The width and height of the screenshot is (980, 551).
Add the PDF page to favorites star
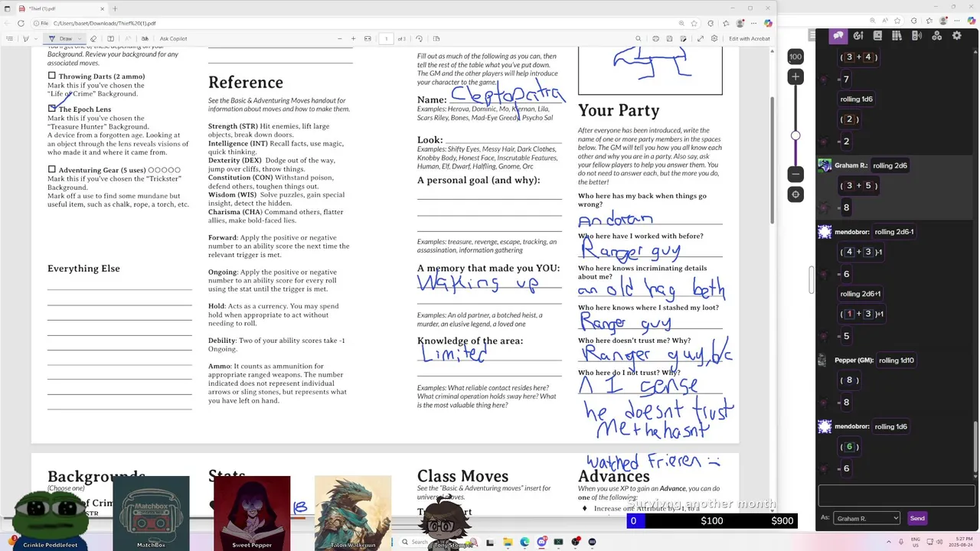tap(694, 23)
